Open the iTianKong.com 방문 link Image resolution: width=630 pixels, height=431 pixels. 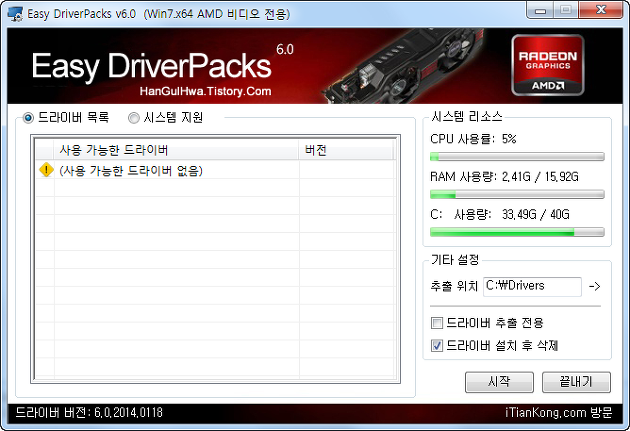click(558, 413)
